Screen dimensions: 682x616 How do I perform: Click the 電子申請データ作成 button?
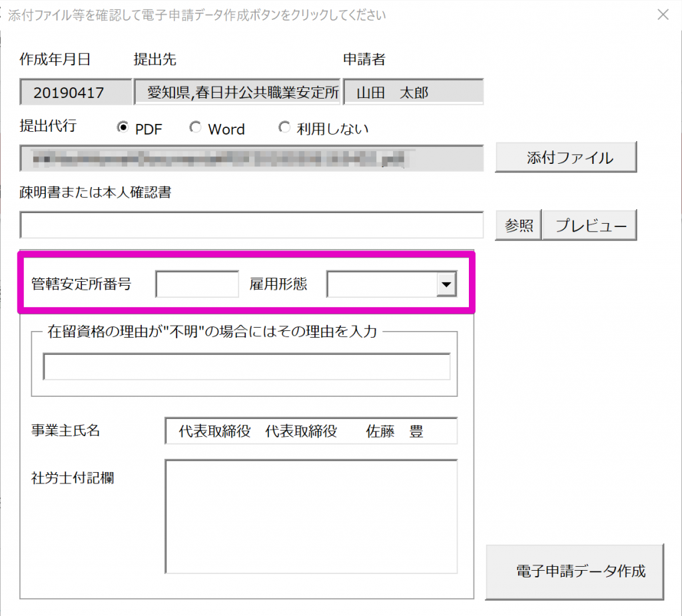tap(575, 571)
